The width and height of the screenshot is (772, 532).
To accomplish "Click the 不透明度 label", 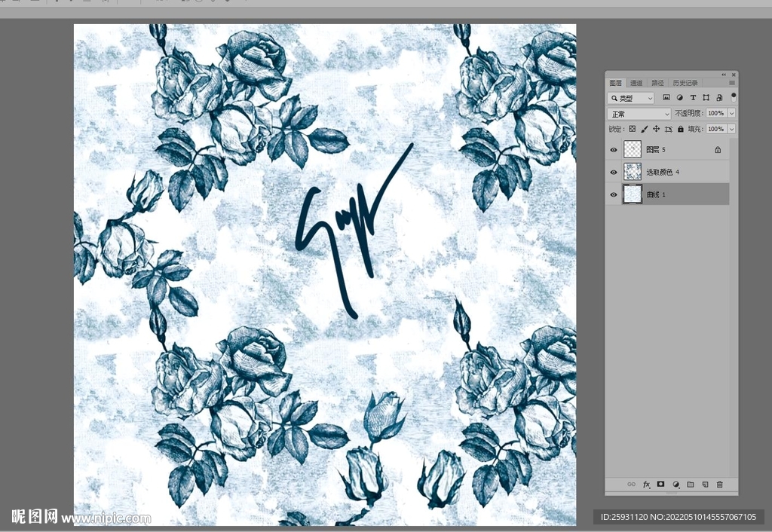I will click(689, 113).
